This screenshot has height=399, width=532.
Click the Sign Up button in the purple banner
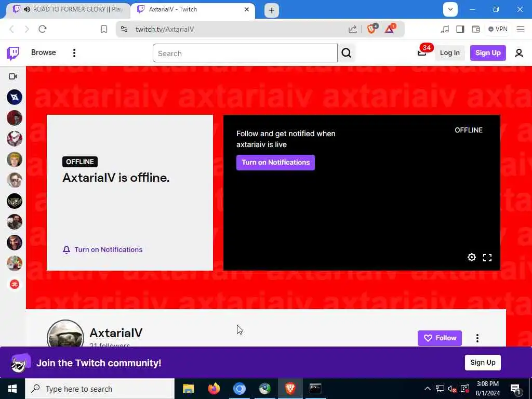pos(483,362)
